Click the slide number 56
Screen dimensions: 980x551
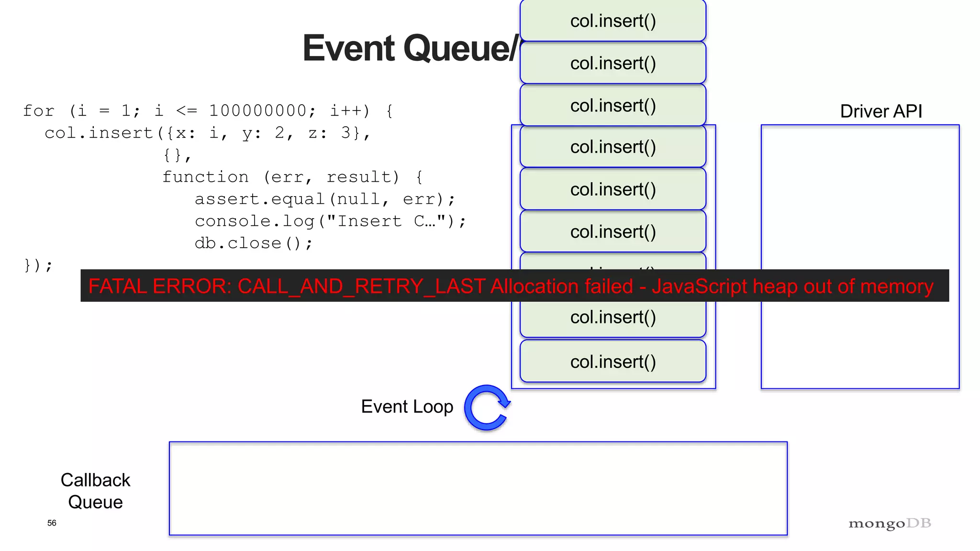(52, 523)
